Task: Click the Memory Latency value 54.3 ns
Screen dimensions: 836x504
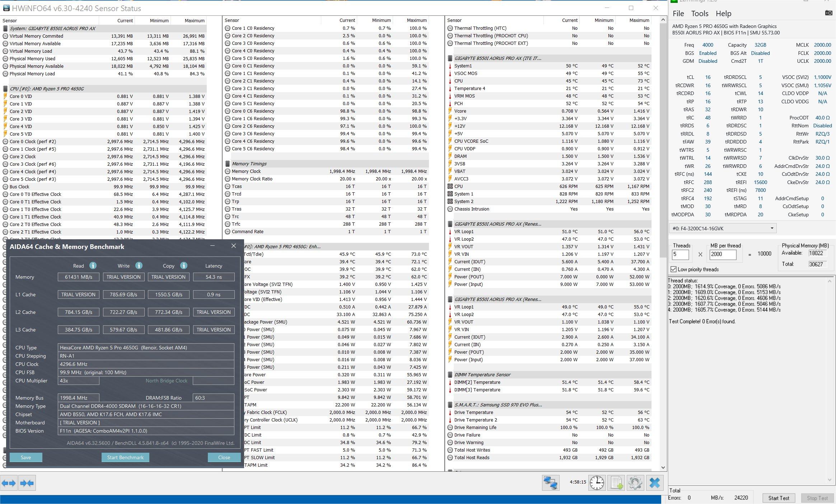Action: [x=214, y=277]
